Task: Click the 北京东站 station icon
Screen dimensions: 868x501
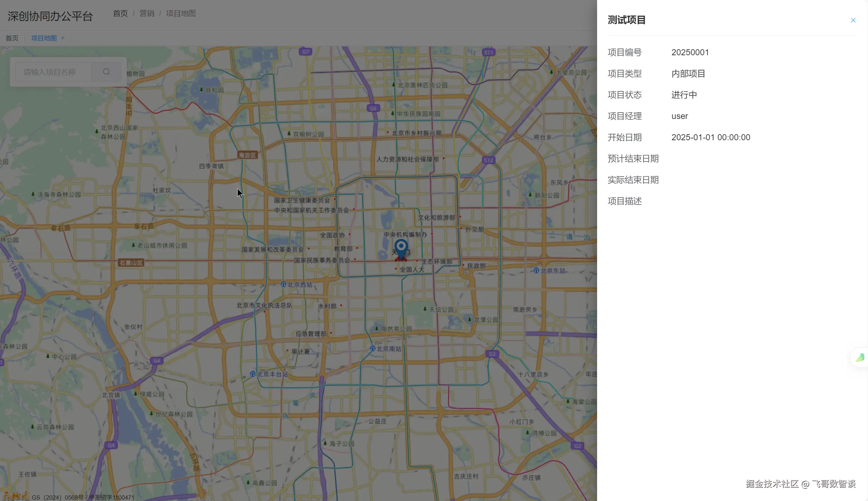Action: coord(536,271)
